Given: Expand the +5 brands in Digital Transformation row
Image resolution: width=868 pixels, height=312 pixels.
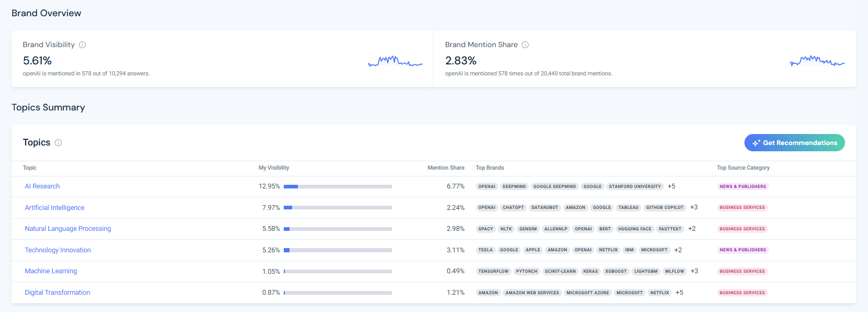Looking at the screenshot, I should coord(679,293).
